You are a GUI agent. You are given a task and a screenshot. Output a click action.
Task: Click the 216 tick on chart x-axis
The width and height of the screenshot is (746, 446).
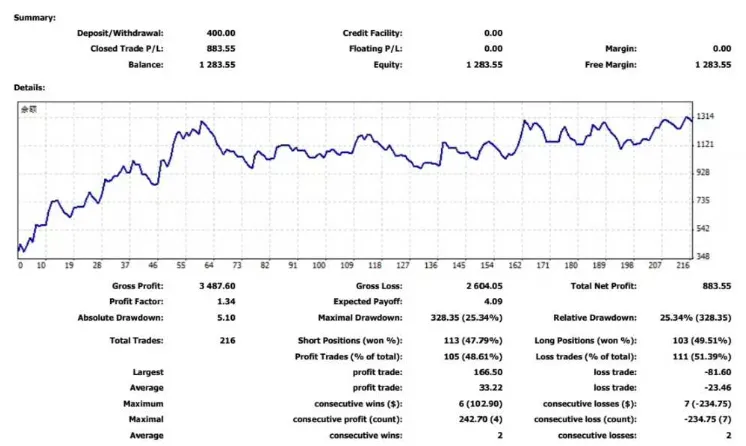683,266
